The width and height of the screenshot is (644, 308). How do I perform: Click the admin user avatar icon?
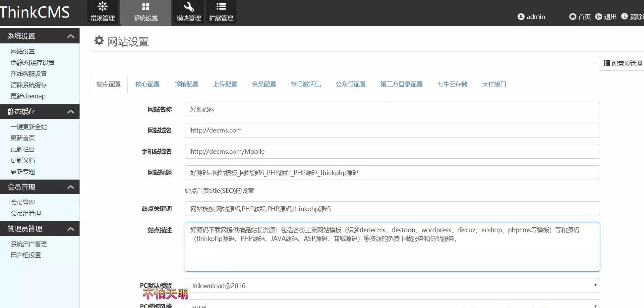[521, 17]
